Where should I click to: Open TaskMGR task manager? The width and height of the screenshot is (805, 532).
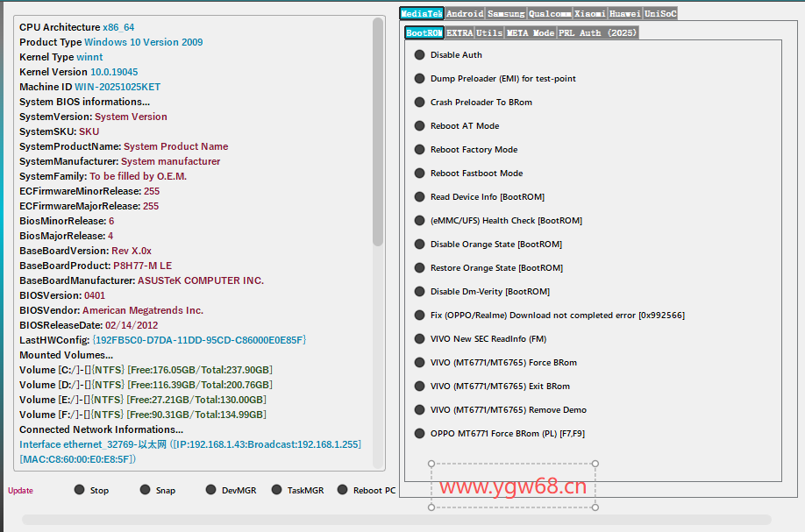pyautogui.click(x=298, y=490)
